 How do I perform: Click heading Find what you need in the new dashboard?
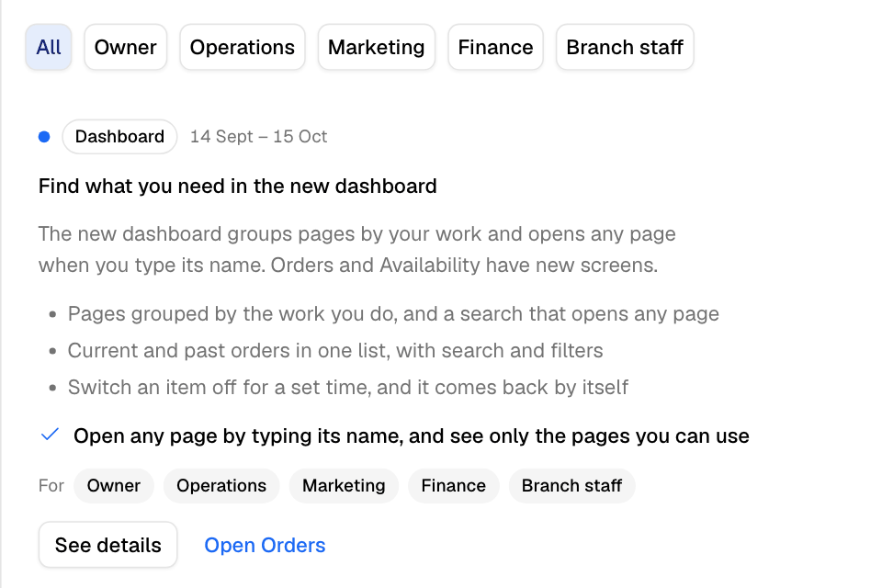tap(237, 187)
